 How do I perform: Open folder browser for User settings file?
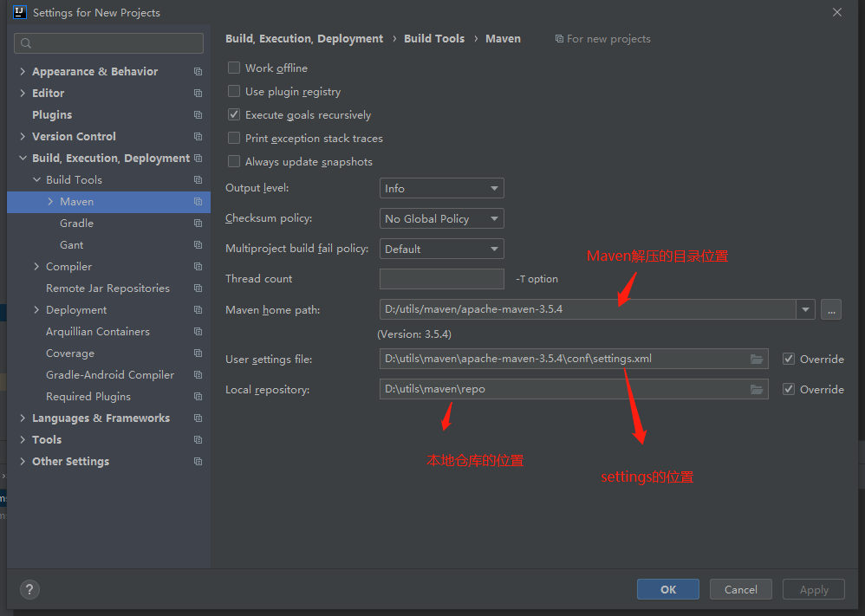coord(757,359)
